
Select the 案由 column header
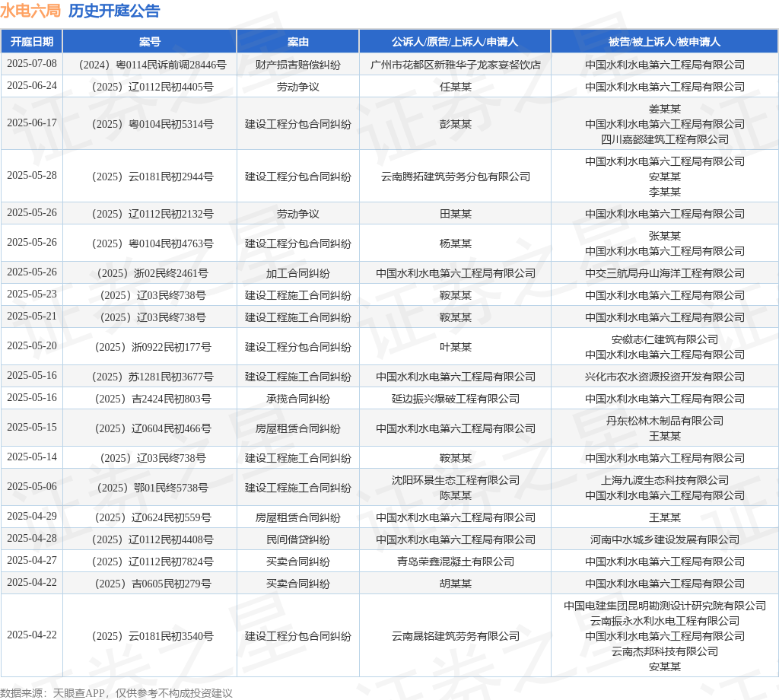point(298,42)
